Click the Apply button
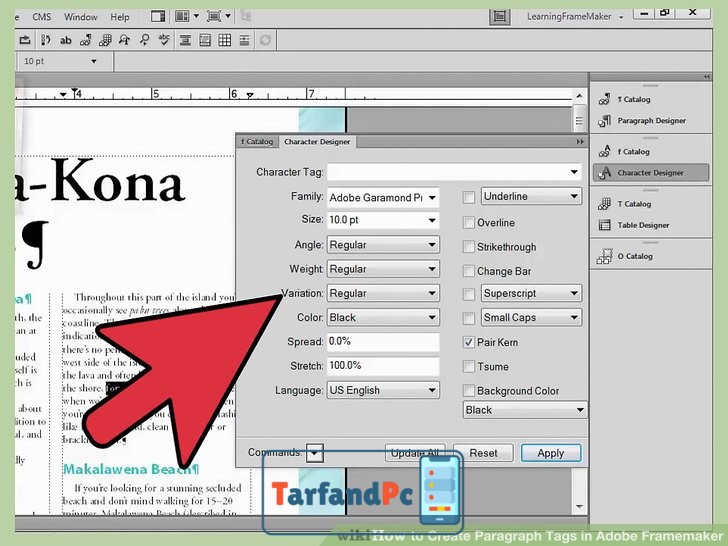This screenshot has width=728, height=546. tap(551, 453)
